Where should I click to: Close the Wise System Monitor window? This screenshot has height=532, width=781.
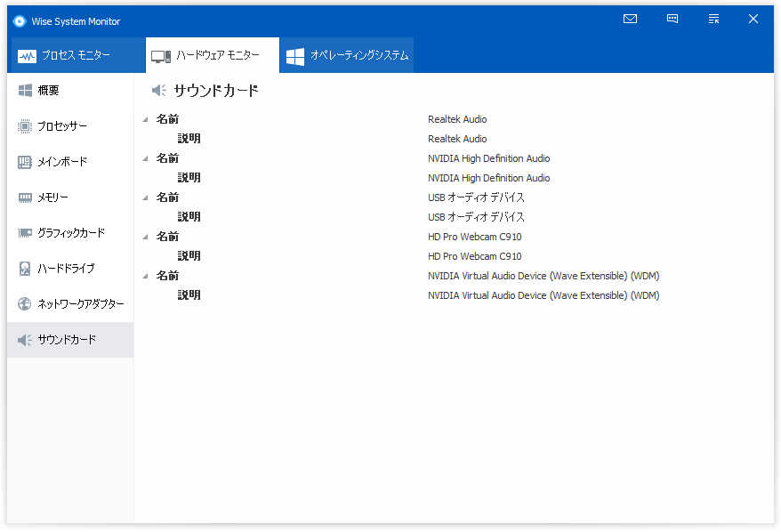pos(753,19)
